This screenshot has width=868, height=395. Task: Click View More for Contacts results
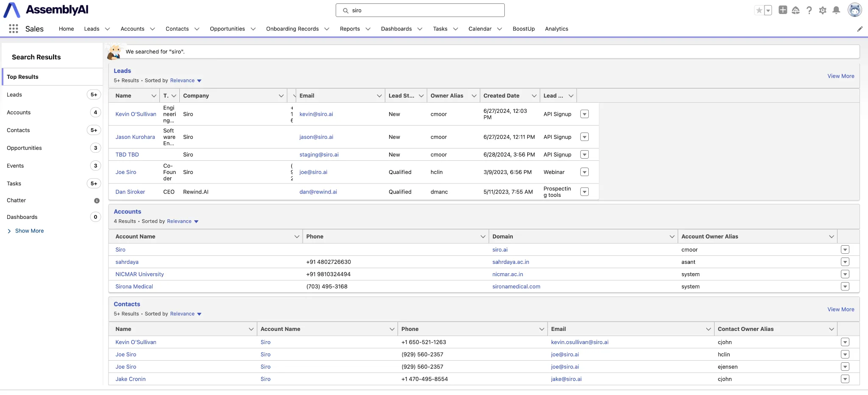point(840,309)
